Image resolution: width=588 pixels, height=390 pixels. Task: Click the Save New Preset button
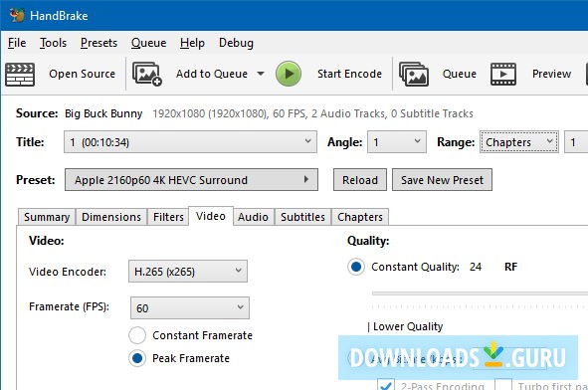(442, 180)
